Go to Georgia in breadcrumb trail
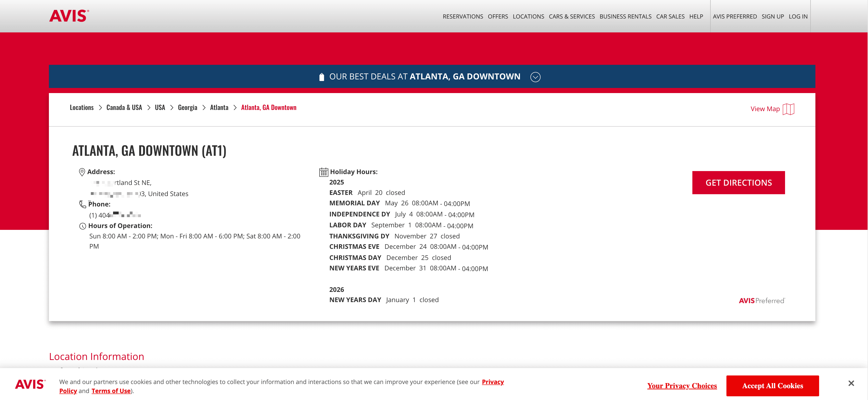 (x=187, y=107)
